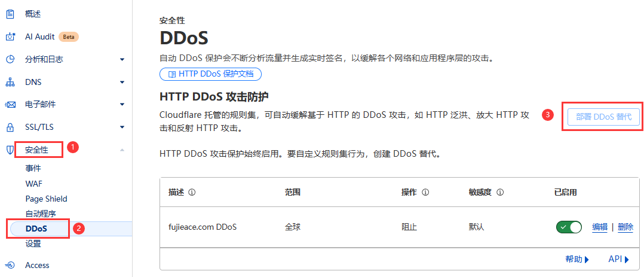Click the 范围 column header

click(x=293, y=192)
